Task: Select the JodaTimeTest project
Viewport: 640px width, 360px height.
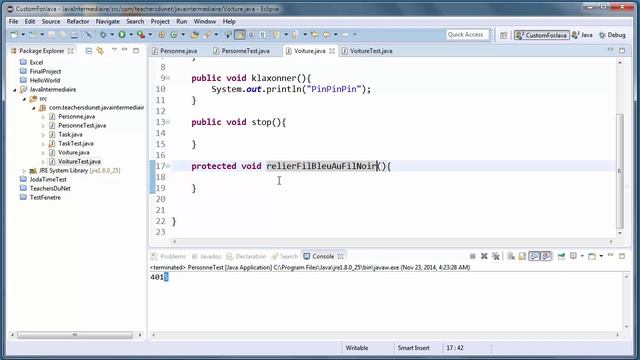Action: pos(48,180)
